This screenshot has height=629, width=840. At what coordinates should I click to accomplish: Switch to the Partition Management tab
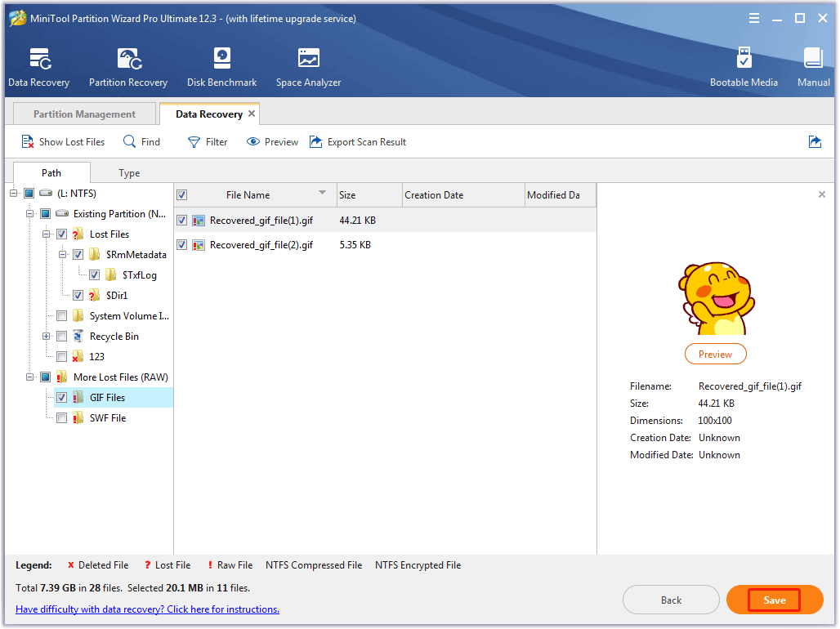tap(83, 114)
